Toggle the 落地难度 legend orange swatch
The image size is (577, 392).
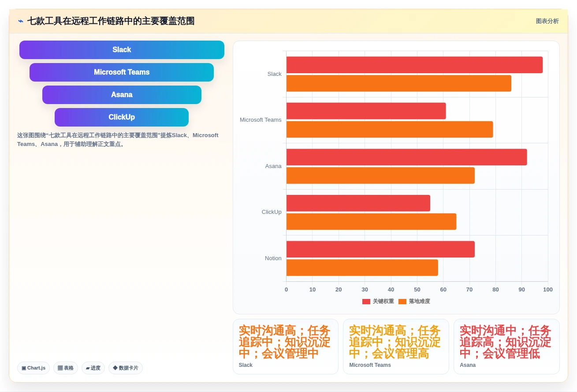[x=402, y=302]
